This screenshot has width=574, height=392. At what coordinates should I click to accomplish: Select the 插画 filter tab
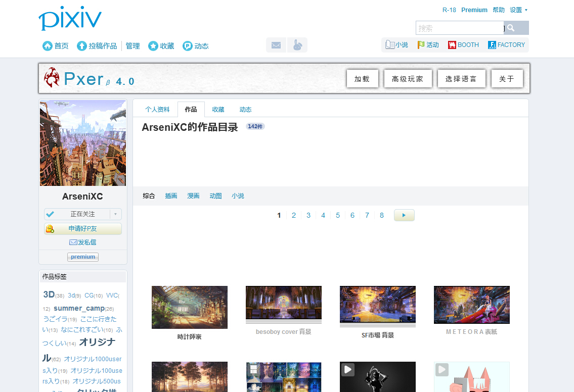171,196
